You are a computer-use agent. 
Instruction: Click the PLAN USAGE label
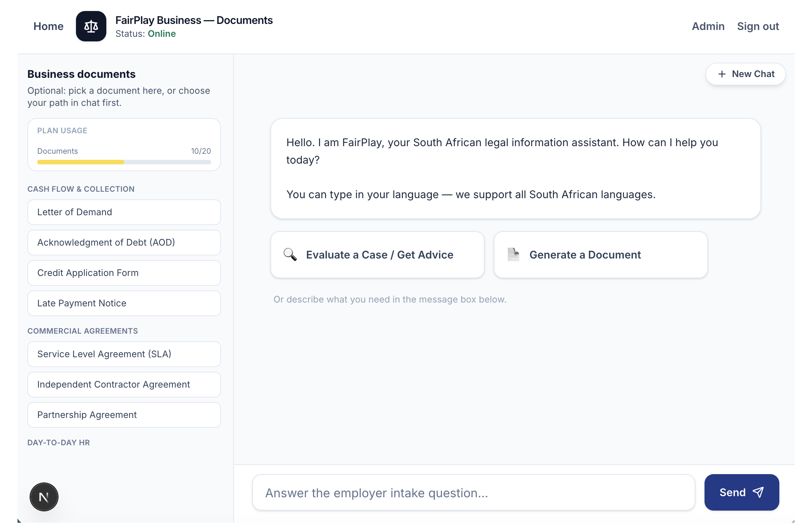[x=62, y=131]
